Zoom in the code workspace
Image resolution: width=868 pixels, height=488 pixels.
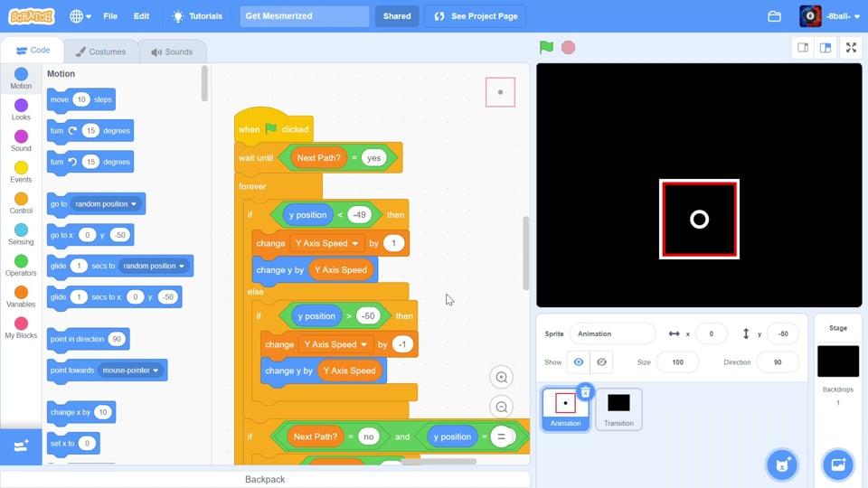(x=502, y=378)
